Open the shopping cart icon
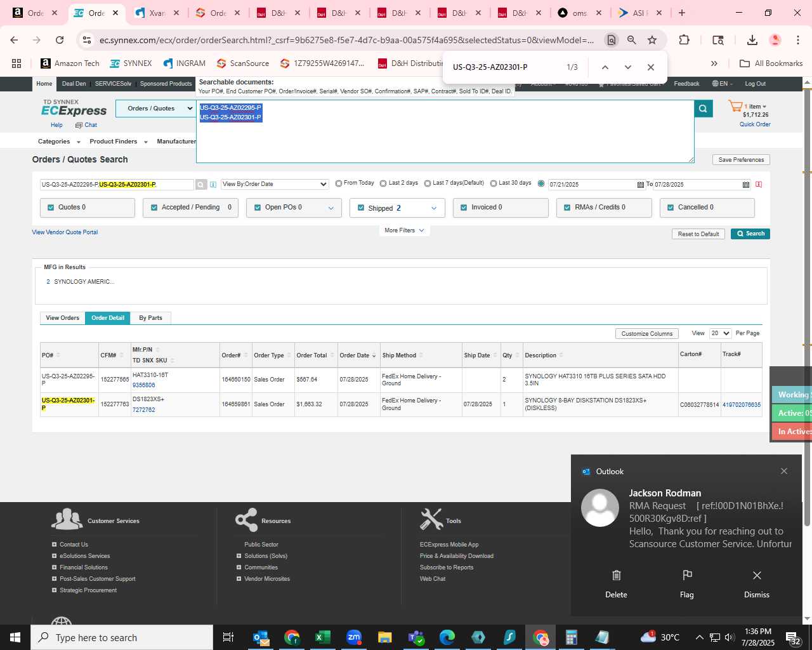The width and height of the screenshot is (812, 650). coord(735,107)
